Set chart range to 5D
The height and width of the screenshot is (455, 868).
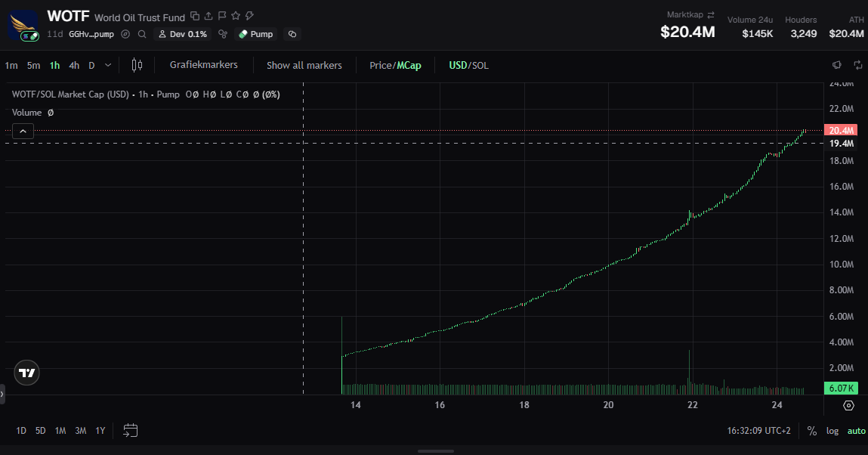40,431
